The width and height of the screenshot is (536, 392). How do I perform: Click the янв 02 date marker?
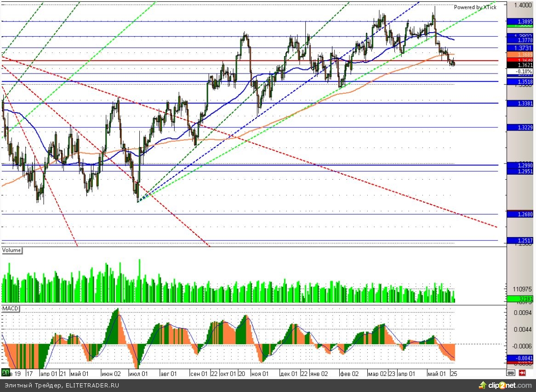coord(319,374)
